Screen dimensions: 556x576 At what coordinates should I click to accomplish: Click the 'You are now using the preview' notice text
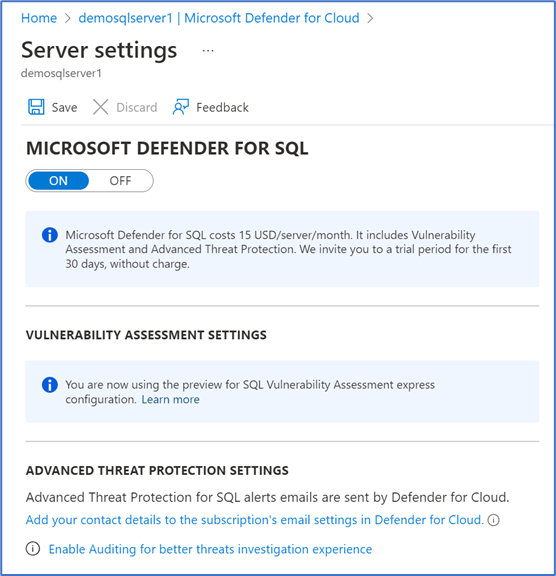coord(250,392)
